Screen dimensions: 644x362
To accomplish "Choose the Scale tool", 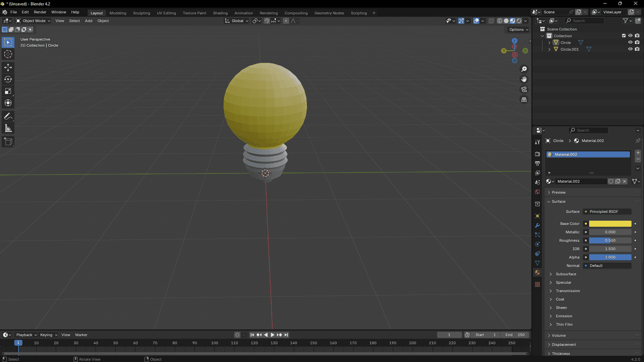I will [8, 91].
